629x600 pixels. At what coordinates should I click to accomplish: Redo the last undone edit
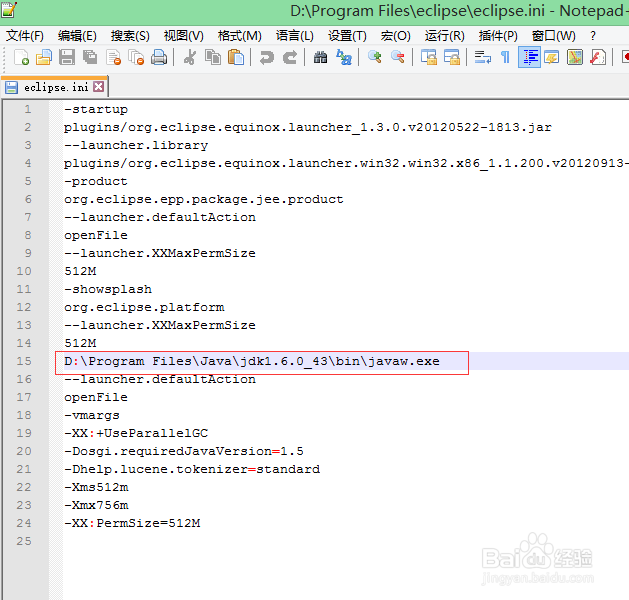pos(290,57)
